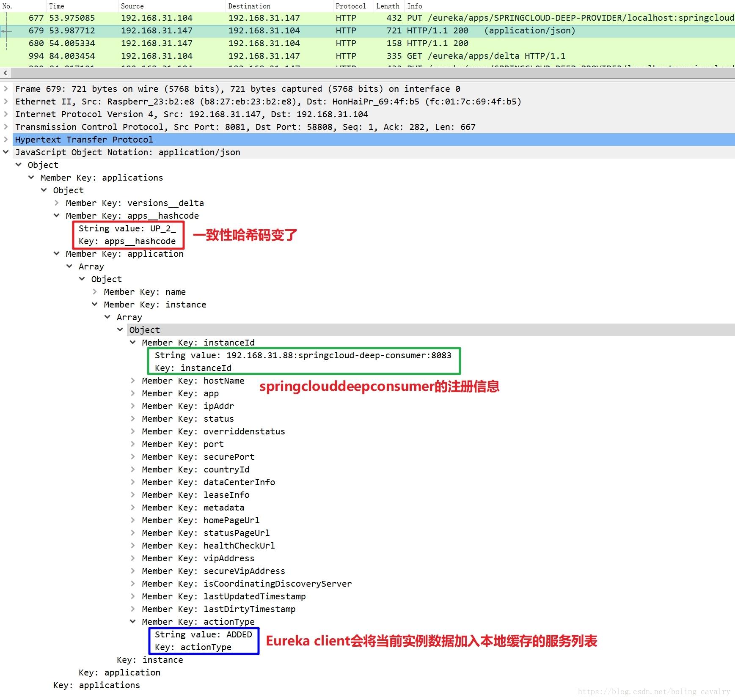Select the Hypertext Transfer Protocol row
Screen dimensions: 735x700
click(x=367, y=140)
